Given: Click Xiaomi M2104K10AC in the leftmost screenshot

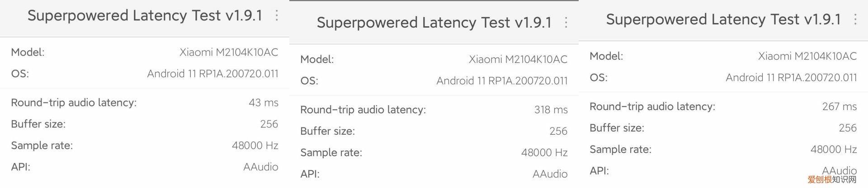Looking at the screenshot, I should click(x=229, y=52).
